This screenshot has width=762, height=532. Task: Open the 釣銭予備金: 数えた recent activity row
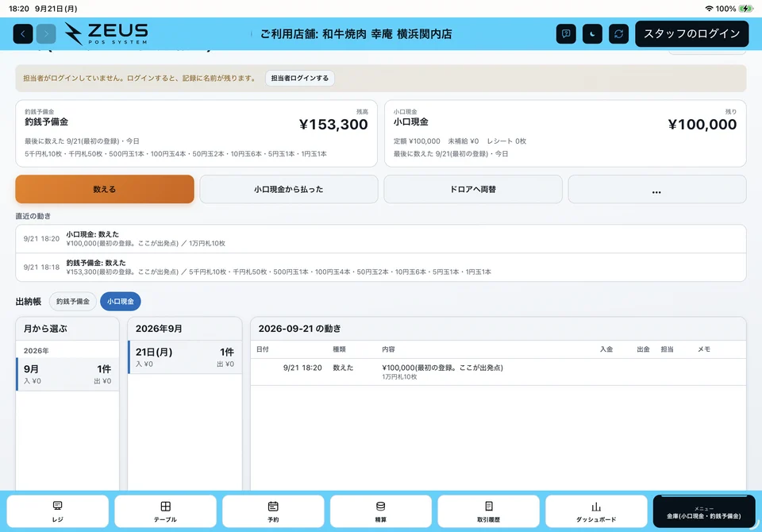[381, 267]
